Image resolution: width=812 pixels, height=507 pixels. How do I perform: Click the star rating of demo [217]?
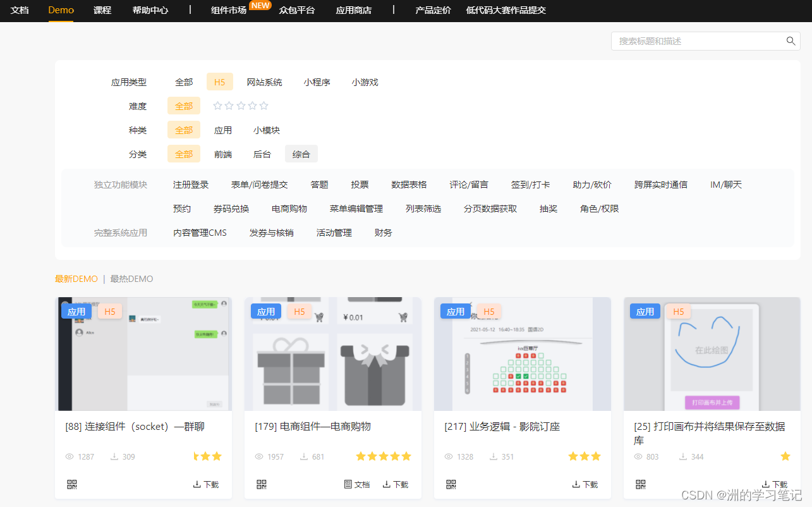[585, 456]
